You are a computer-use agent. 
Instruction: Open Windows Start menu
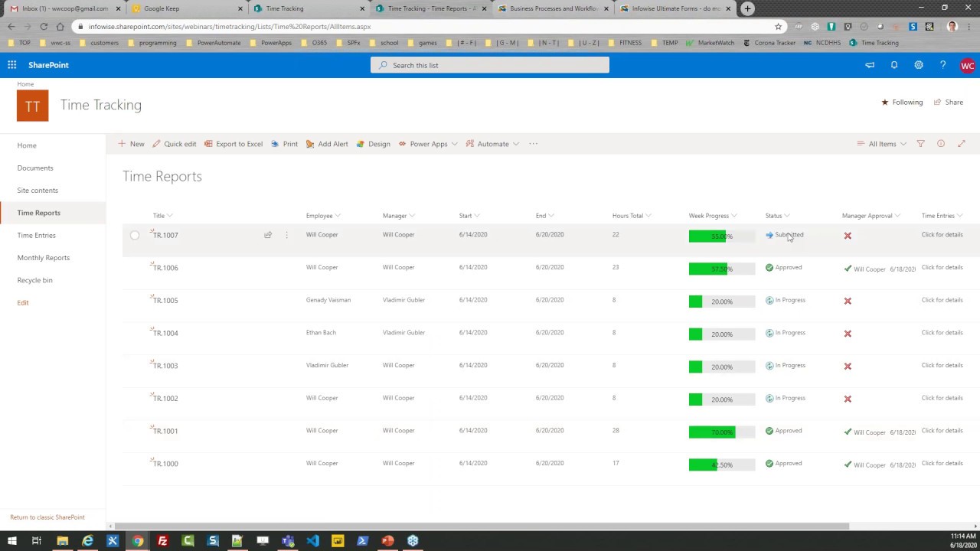(x=11, y=541)
